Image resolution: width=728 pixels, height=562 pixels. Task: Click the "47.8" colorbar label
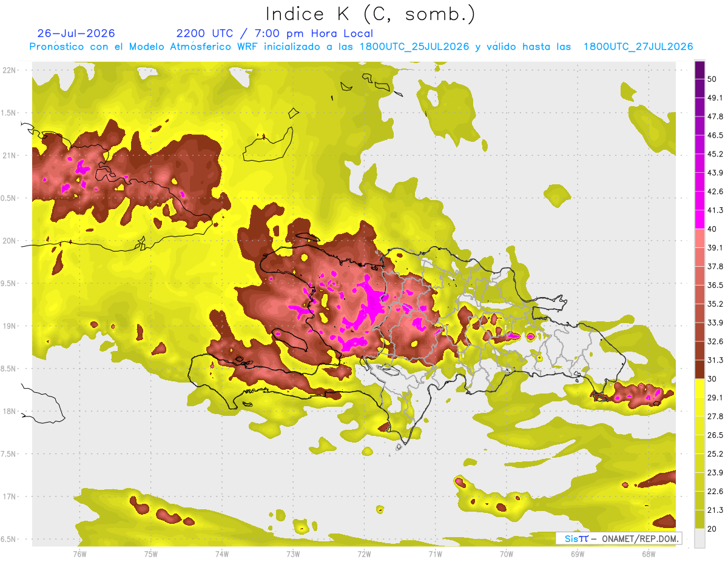715,116
